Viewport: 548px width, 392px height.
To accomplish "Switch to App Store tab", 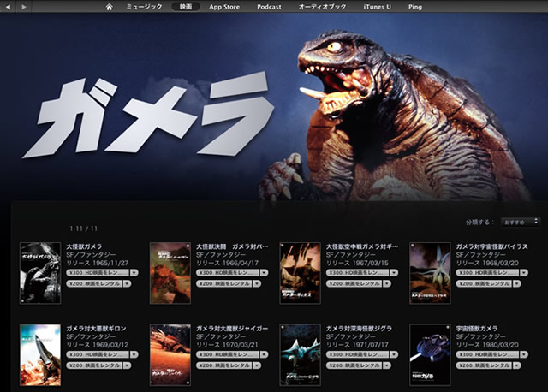I will coord(224,7).
